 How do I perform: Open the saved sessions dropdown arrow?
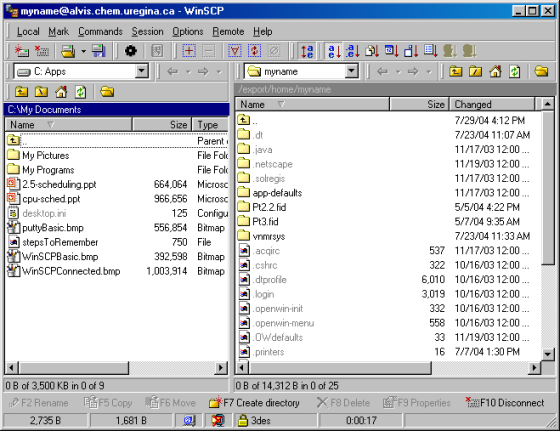[83, 51]
